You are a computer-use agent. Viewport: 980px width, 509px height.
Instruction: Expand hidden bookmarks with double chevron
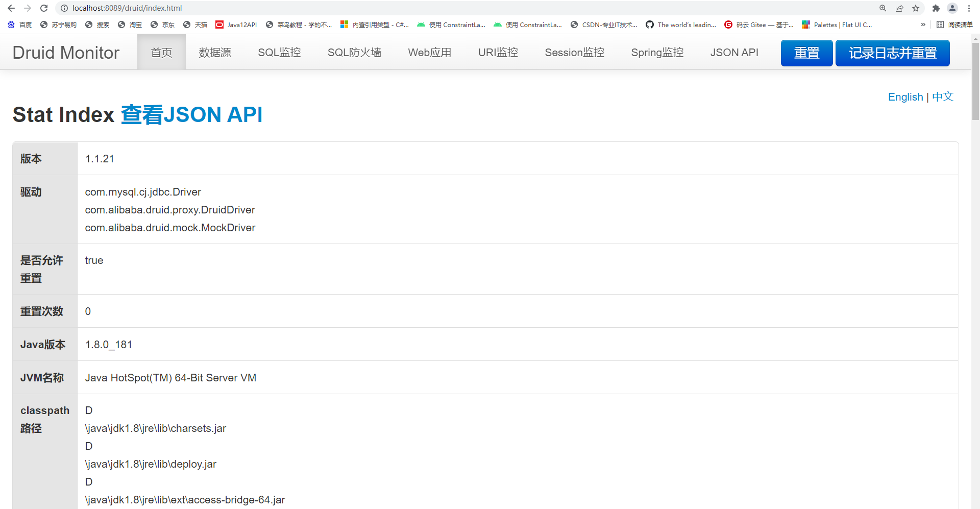(923, 25)
